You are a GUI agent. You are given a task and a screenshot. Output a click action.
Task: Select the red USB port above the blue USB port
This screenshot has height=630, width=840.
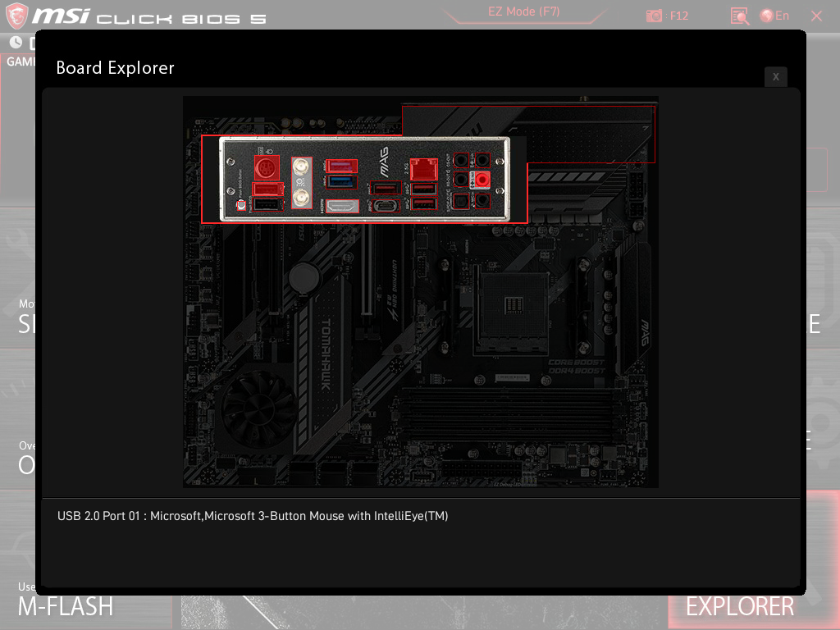pos(341,166)
